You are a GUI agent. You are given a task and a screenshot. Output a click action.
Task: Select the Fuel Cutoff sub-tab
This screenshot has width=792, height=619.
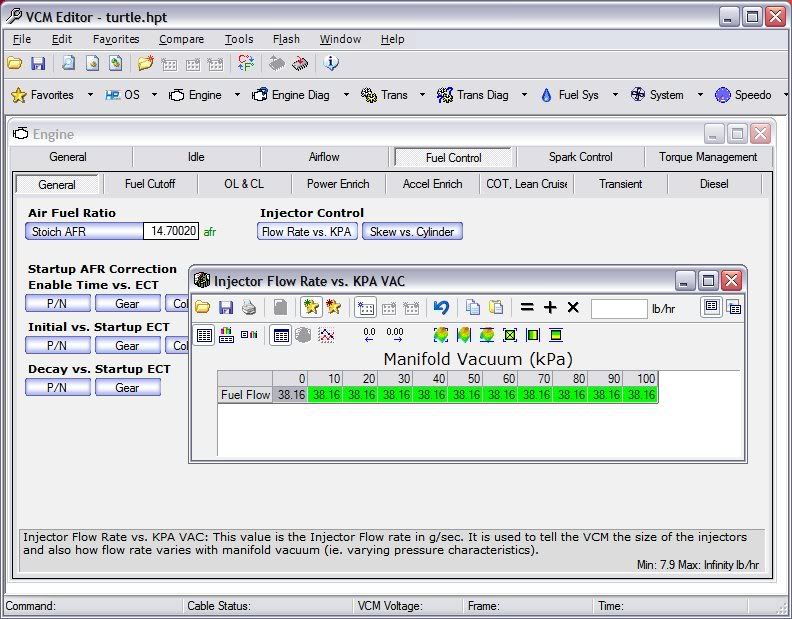click(150, 184)
